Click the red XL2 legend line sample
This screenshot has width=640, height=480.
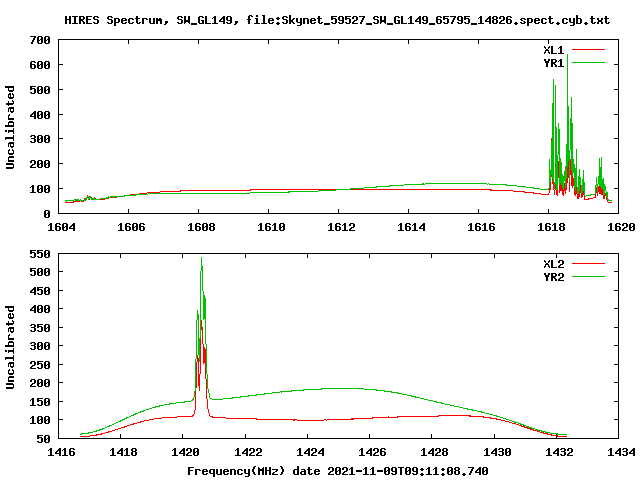[x=588, y=264]
